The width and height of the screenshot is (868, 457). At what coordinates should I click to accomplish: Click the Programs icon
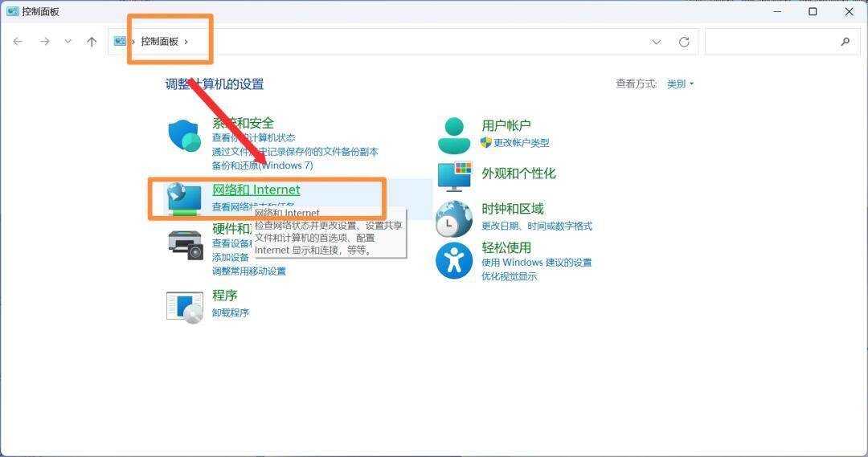(x=185, y=308)
